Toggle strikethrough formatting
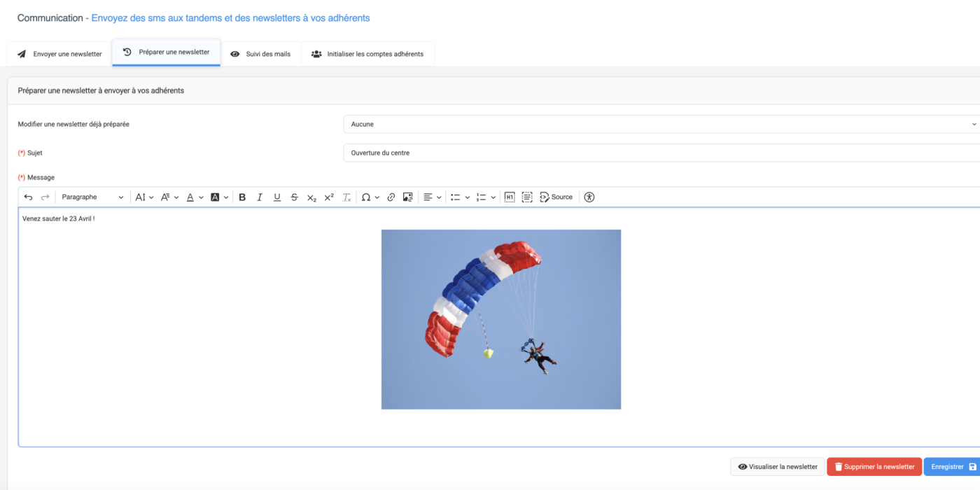 pos(294,197)
